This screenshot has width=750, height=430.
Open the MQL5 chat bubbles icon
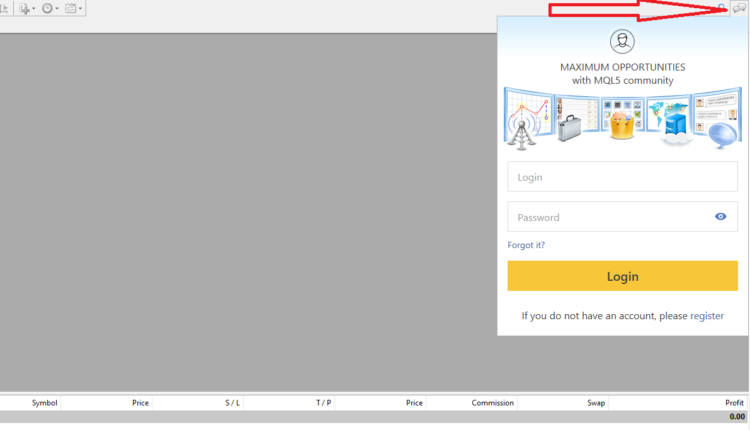click(739, 8)
